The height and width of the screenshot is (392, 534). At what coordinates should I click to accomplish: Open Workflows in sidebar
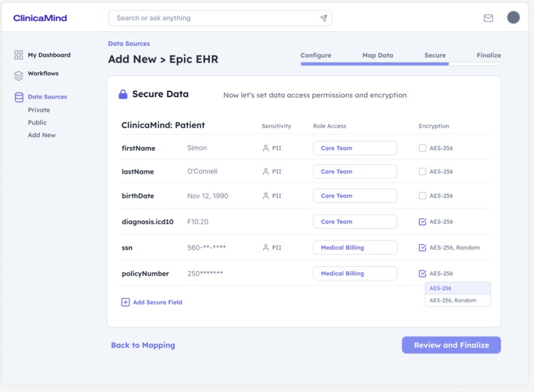tap(43, 73)
